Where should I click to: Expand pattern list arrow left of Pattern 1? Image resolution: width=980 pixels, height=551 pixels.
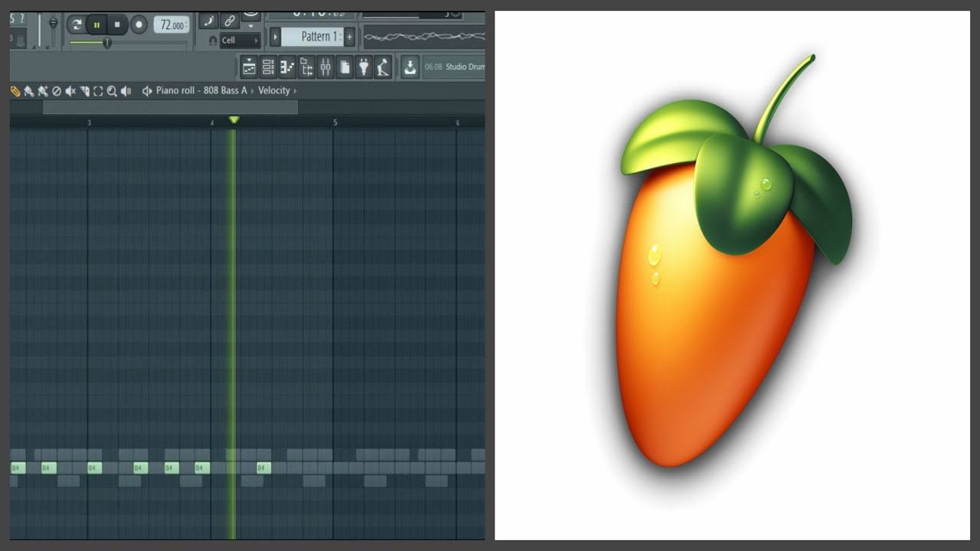coord(276,37)
